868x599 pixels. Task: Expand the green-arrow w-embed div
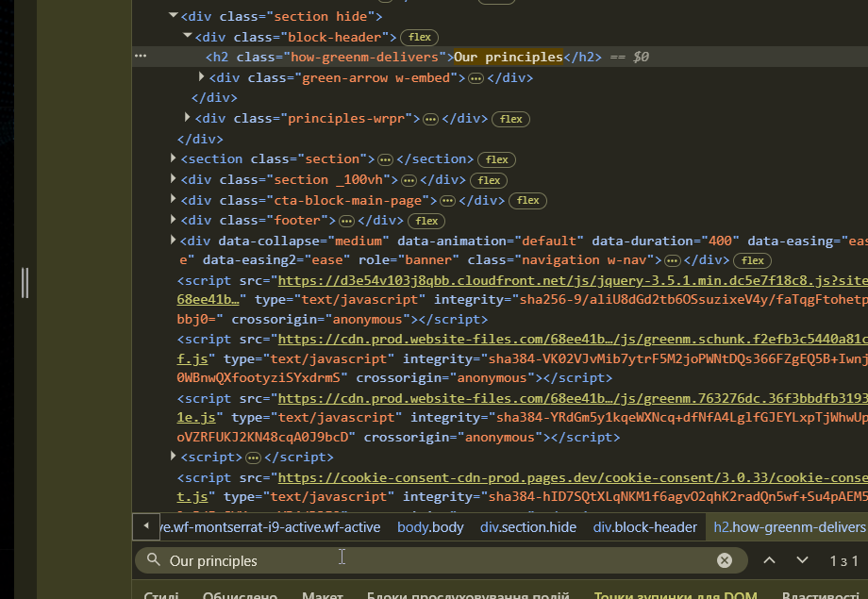tap(202, 77)
